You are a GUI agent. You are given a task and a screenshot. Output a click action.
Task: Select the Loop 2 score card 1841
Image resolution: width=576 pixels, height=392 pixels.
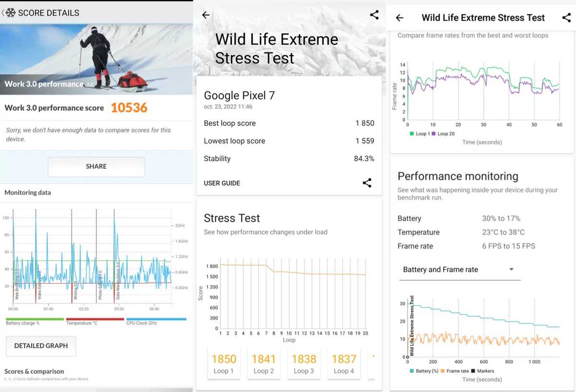point(264,364)
